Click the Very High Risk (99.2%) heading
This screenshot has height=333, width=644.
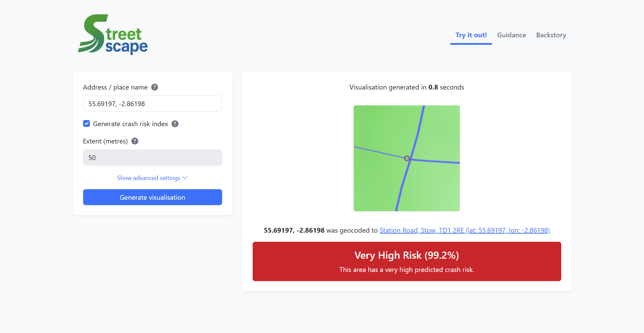pyautogui.click(x=407, y=255)
